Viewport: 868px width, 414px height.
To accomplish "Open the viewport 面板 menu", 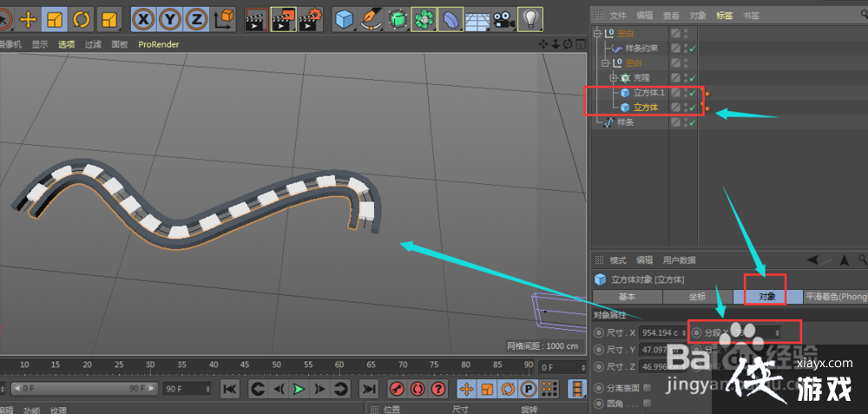I will (120, 44).
